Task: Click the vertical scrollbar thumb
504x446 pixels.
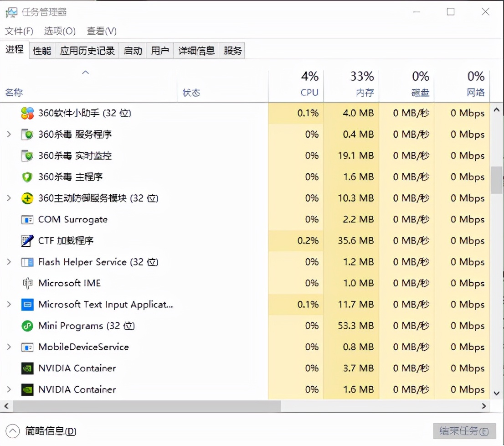Action: tap(496, 180)
